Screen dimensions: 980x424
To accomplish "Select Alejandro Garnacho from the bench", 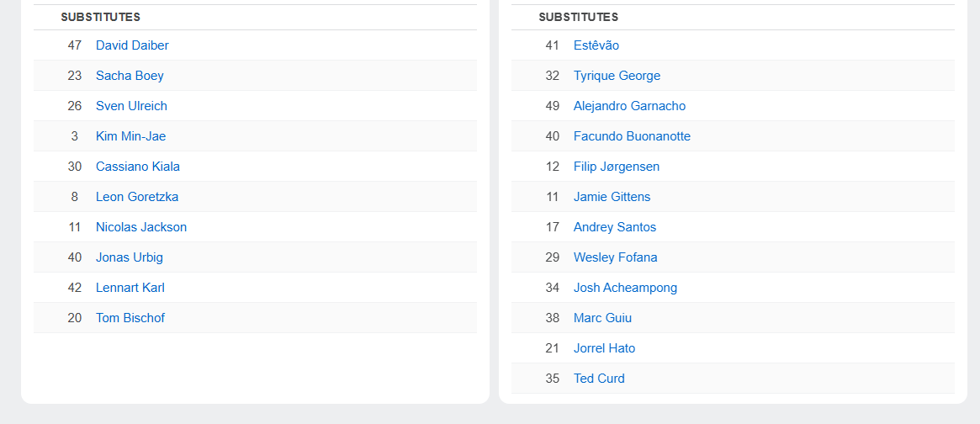I will pos(629,106).
